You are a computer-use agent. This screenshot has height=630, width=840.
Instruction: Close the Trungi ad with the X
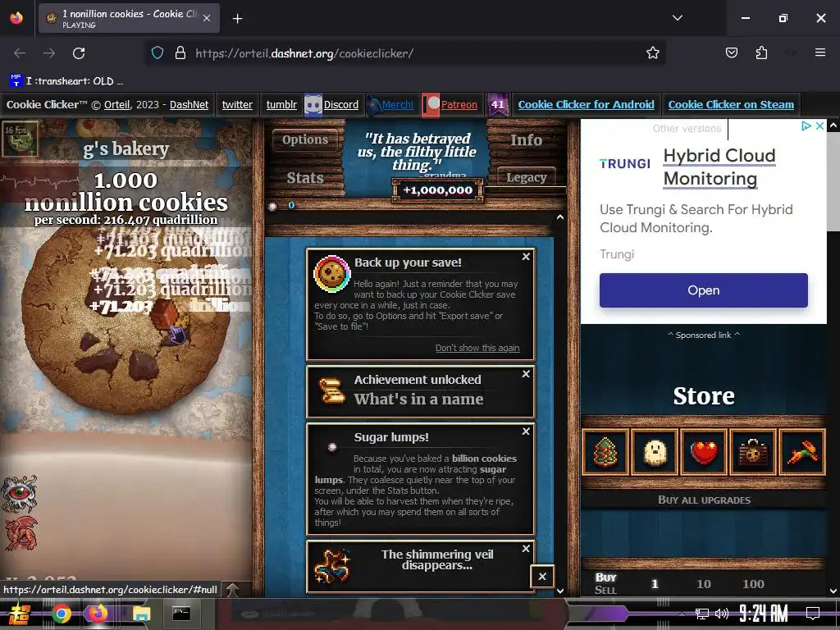819,126
